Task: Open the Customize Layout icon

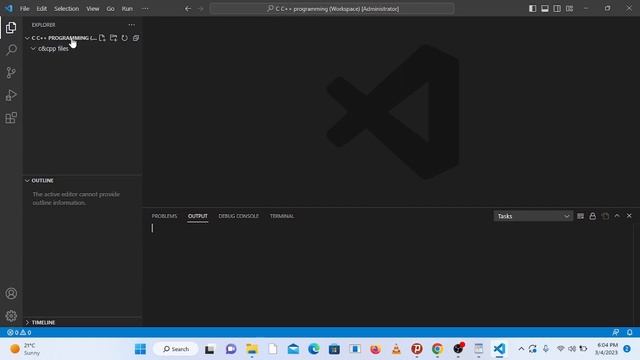Action: coord(569,9)
